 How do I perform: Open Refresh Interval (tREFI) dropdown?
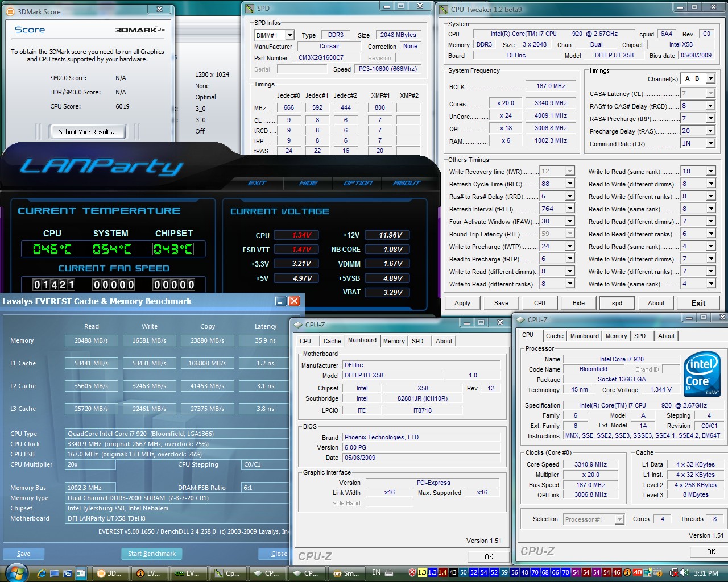tap(569, 209)
